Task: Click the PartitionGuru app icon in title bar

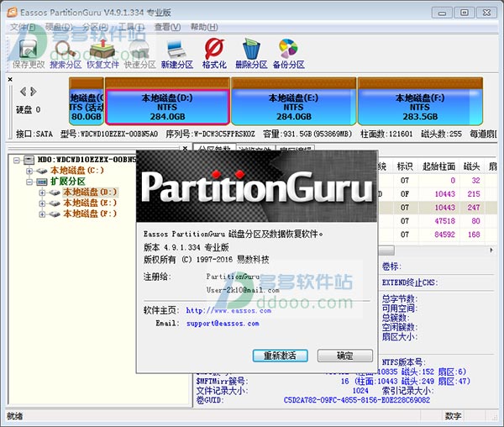Action: [12, 13]
